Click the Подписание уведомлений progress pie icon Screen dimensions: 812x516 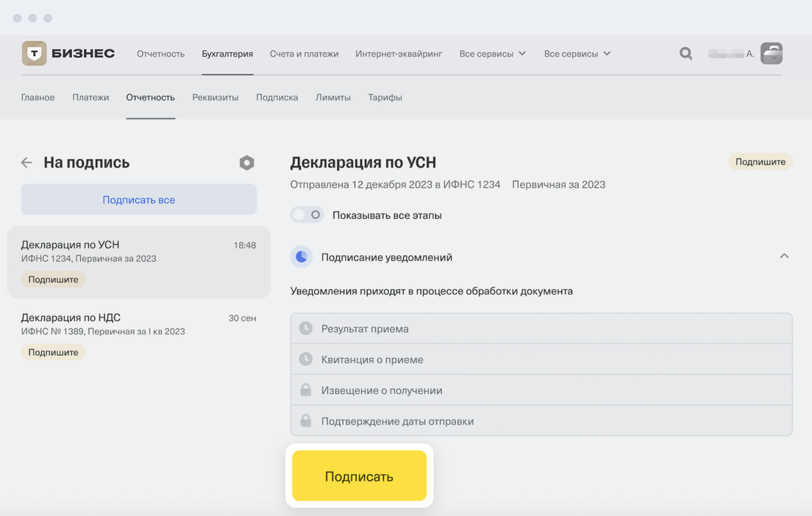pos(301,257)
